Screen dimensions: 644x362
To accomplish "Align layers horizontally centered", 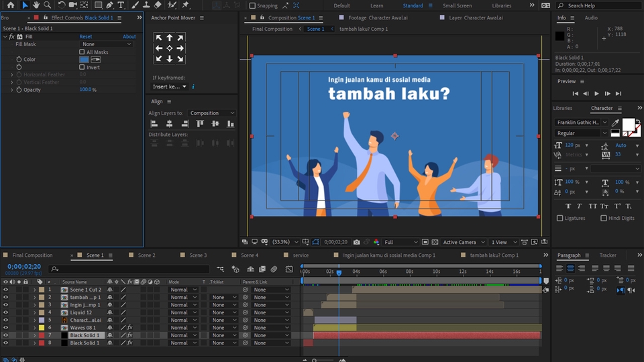I will [x=169, y=123].
